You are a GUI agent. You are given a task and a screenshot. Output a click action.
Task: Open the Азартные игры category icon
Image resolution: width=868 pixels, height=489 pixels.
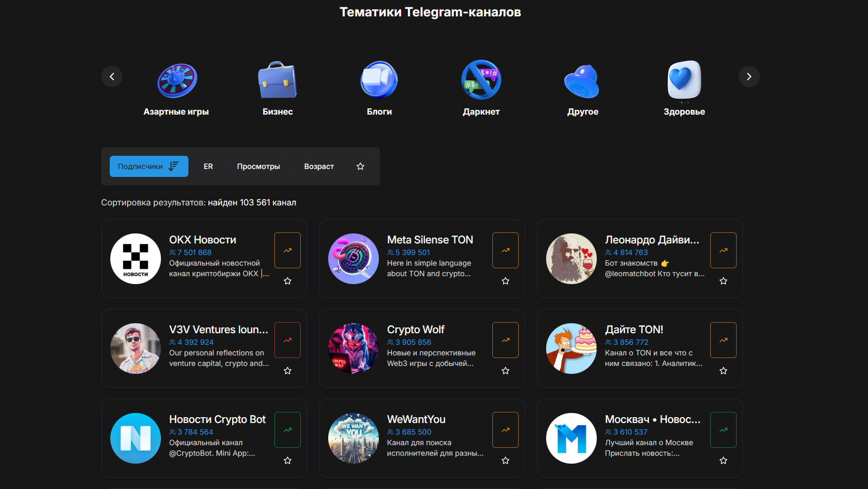(177, 80)
